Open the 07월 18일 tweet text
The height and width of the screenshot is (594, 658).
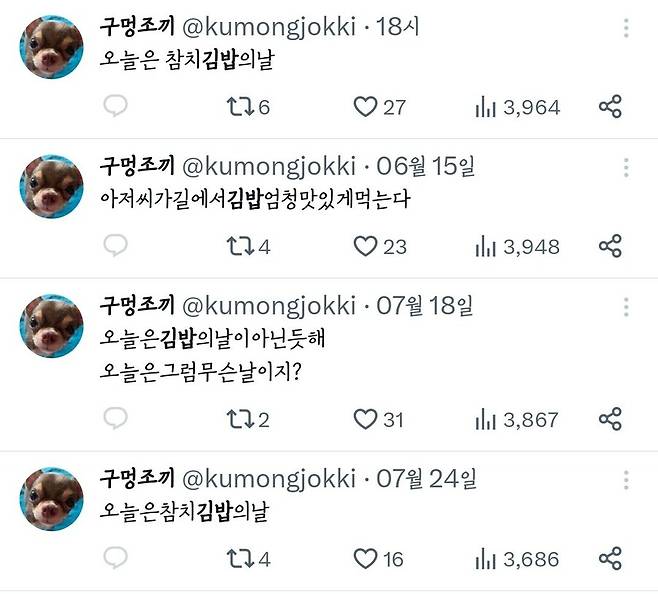click(215, 355)
